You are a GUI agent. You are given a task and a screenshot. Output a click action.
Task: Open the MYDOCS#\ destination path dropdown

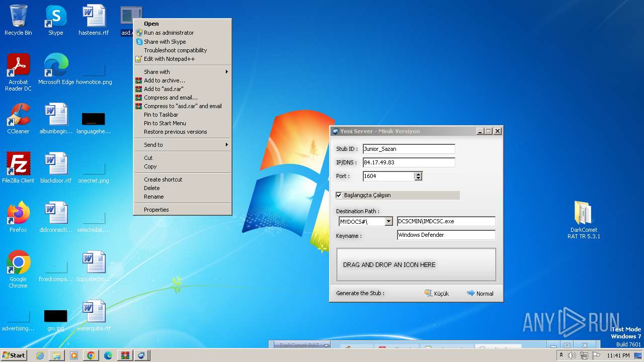click(x=388, y=221)
